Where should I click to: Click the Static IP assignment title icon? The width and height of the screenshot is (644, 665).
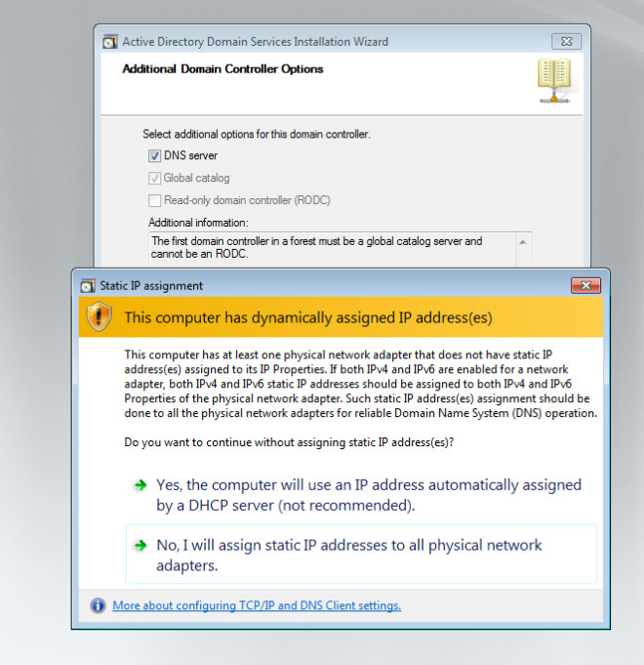pyautogui.click(x=88, y=286)
